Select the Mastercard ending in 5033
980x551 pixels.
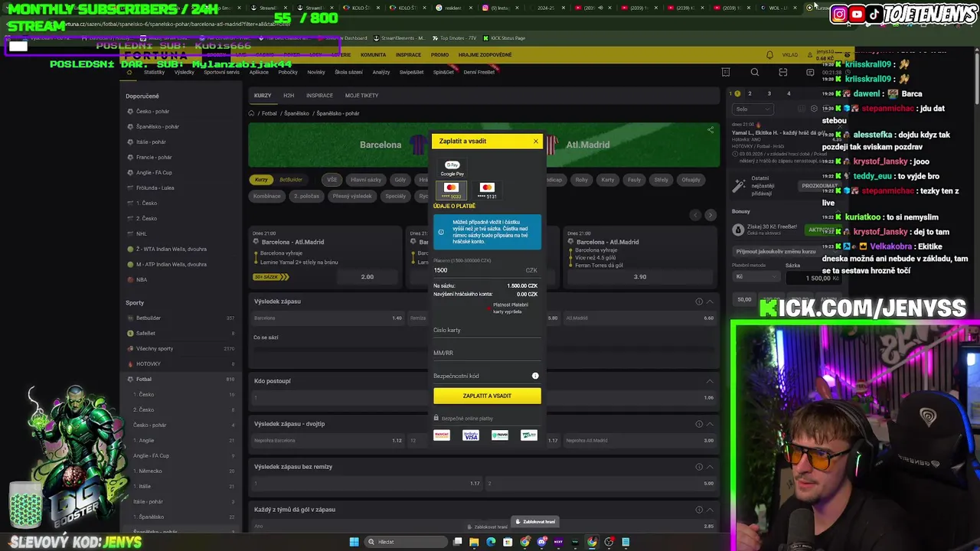coord(451,190)
